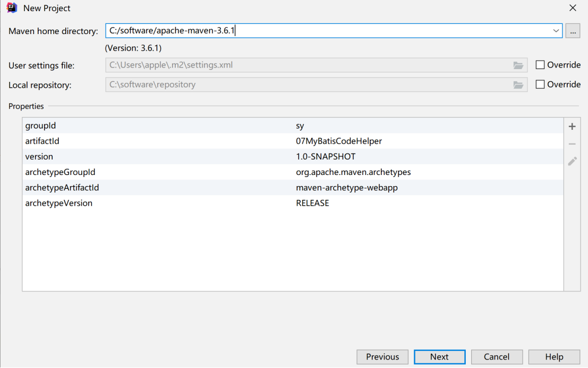Click the Previous button

[x=382, y=357]
